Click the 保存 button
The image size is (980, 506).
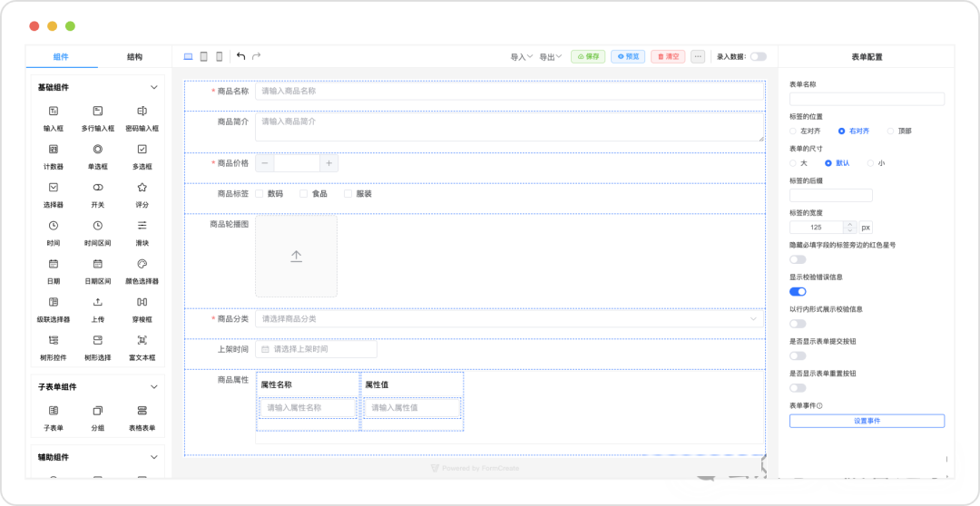pyautogui.click(x=587, y=56)
